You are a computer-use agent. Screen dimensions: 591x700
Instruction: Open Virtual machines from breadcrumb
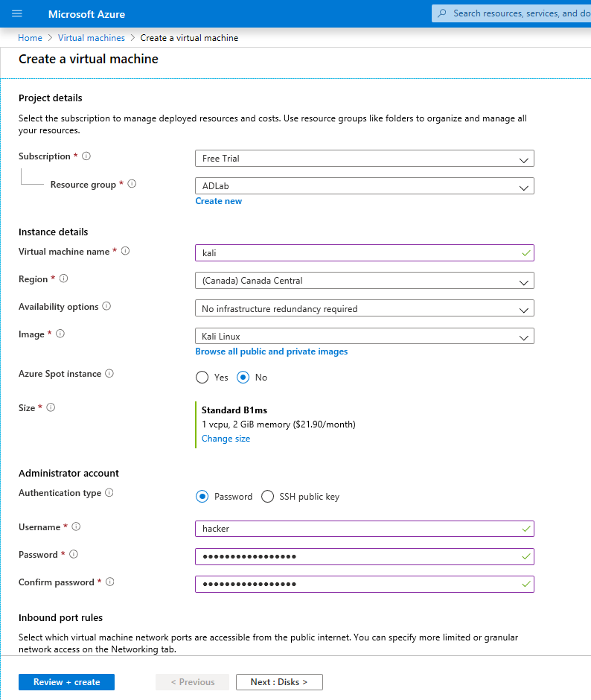(x=91, y=37)
